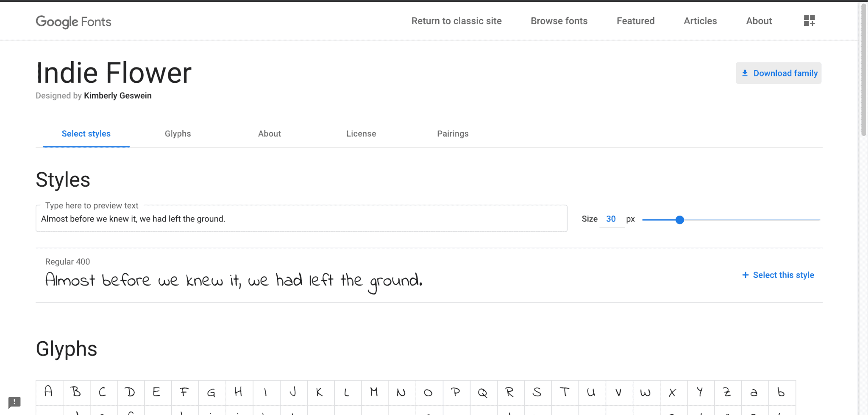View the License tab
The height and width of the screenshot is (415, 868).
pyautogui.click(x=361, y=134)
